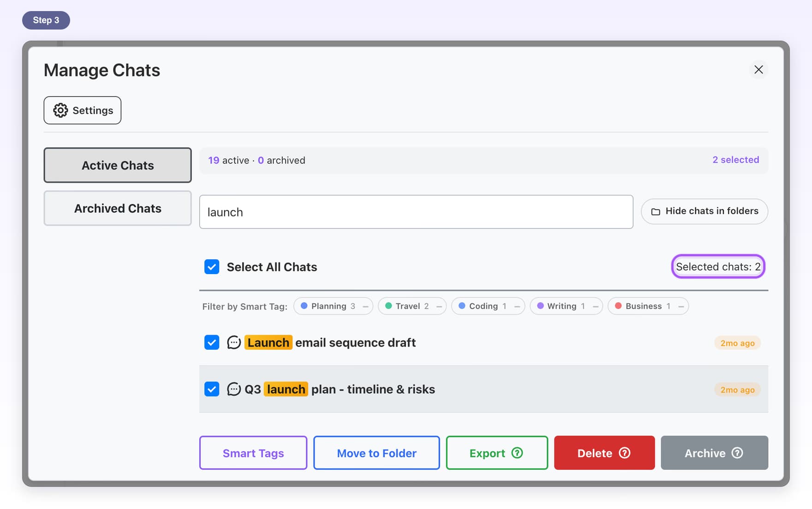Open Q3 launch plan - timeline & risks title
The image size is (812, 509).
pos(340,389)
